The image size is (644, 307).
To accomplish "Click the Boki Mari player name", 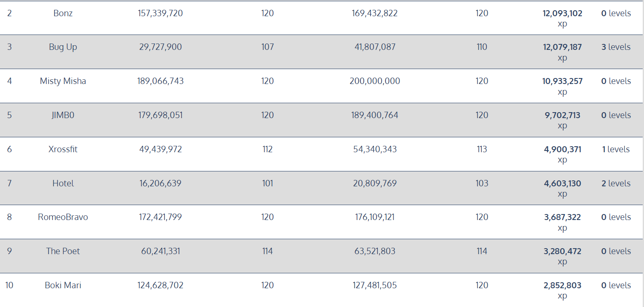I will (63, 285).
